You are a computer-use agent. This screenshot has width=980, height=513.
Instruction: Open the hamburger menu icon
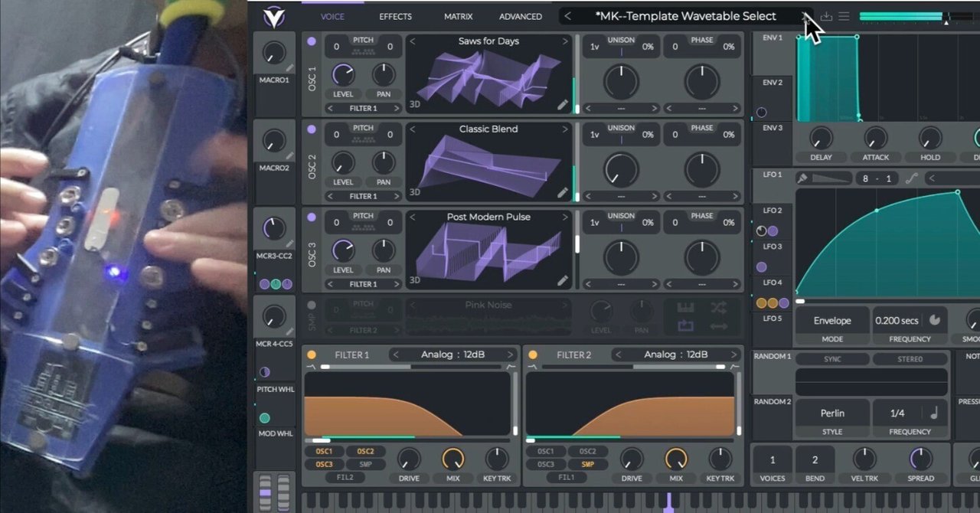click(x=844, y=16)
